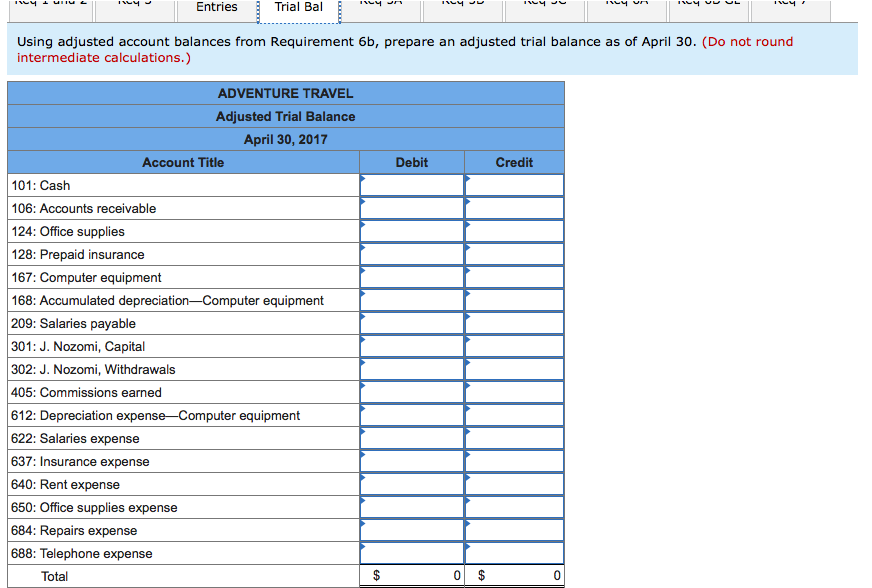
Task: Click the '640: Rent expense' account title
Action: 65,484
